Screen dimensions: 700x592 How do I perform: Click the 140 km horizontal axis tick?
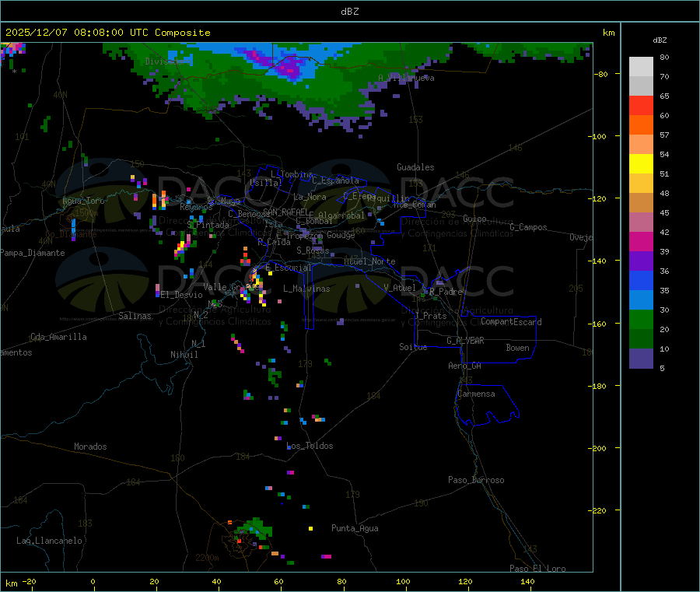pyautogui.click(x=527, y=581)
